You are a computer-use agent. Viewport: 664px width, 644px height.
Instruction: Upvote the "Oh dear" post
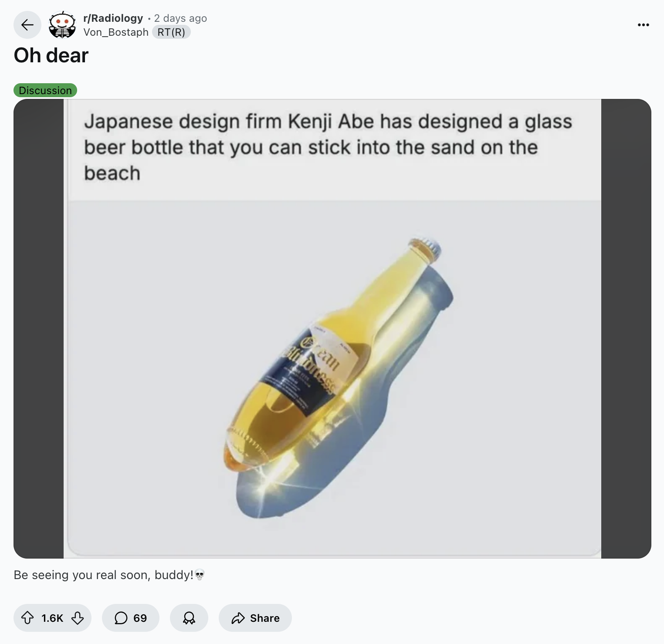tap(27, 618)
